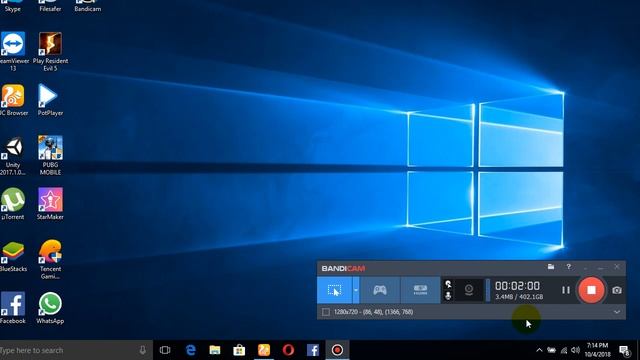Open Microsoft Store from taskbar

coord(239,350)
